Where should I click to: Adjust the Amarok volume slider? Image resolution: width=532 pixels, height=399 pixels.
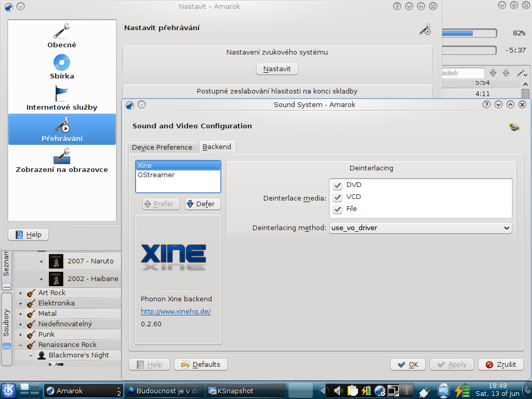(x=469, y=33)
